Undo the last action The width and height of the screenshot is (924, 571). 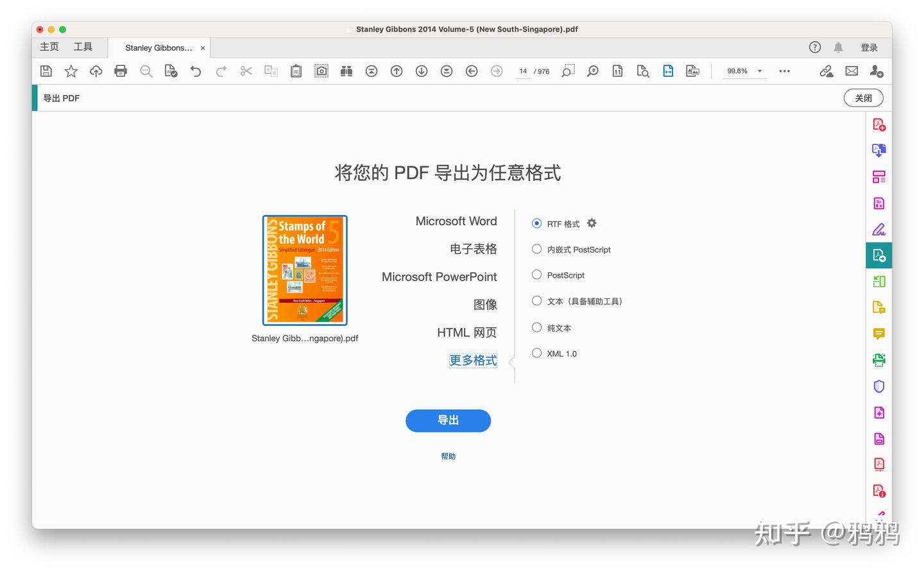click(x=196, y=71)
